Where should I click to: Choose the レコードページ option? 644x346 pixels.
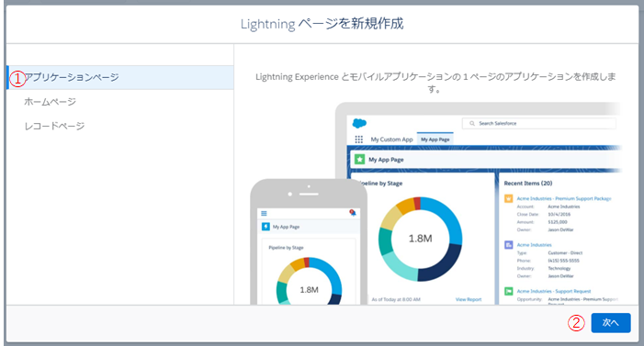[54, 126]
